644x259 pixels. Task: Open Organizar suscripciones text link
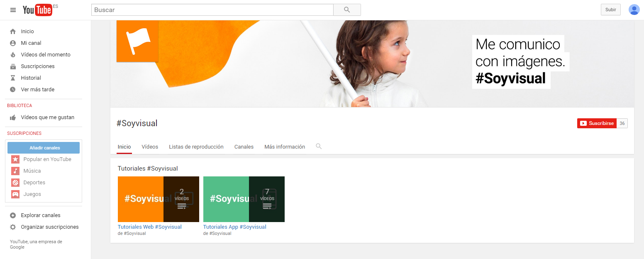(x=50, y=227)
